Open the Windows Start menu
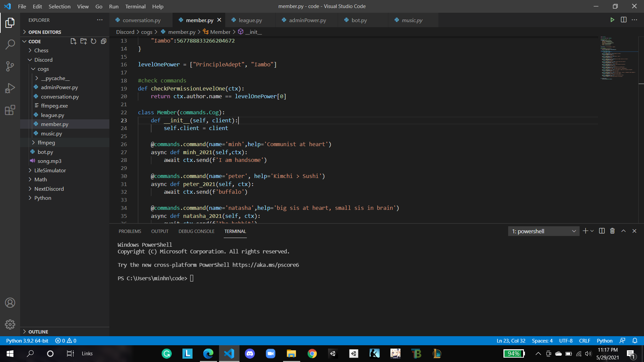 (10, 353)
